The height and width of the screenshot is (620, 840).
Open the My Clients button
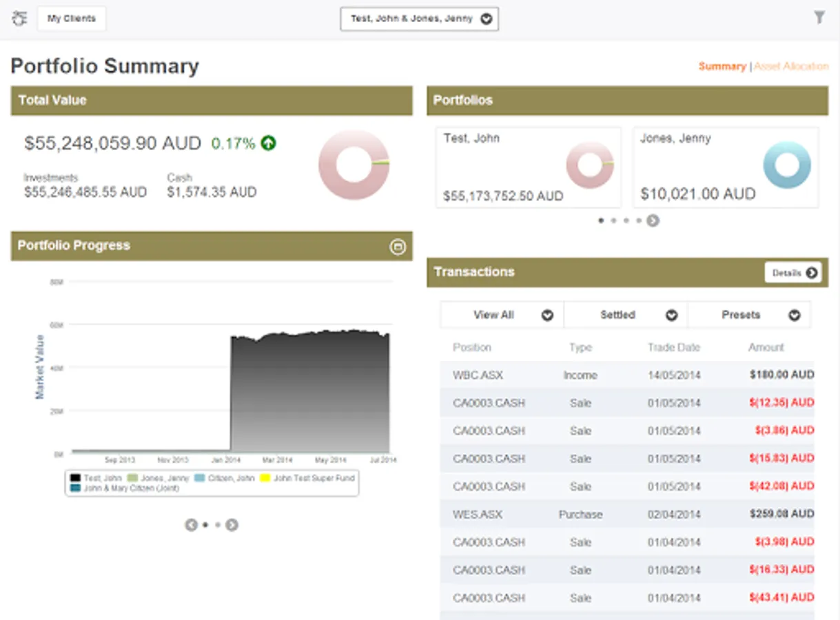72,19
